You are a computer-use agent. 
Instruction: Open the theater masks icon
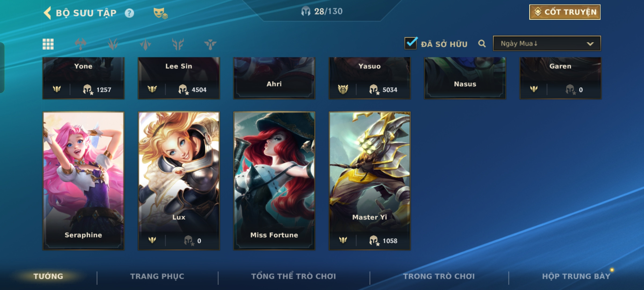point(160,13)
